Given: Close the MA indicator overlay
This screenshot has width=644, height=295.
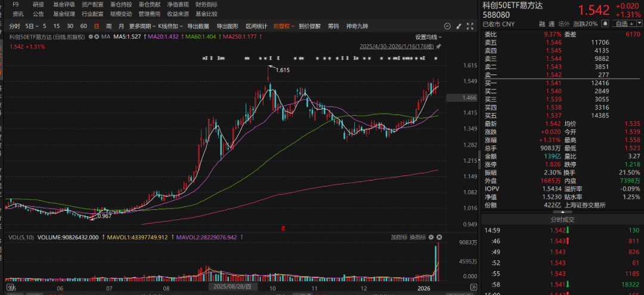Looking at the screenshot, I should (x=95, y=37).
